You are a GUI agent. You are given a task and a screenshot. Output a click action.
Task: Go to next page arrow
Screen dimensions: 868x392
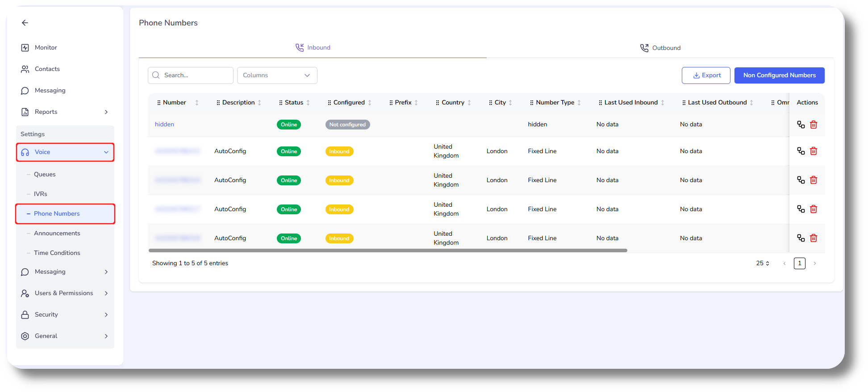814,263
